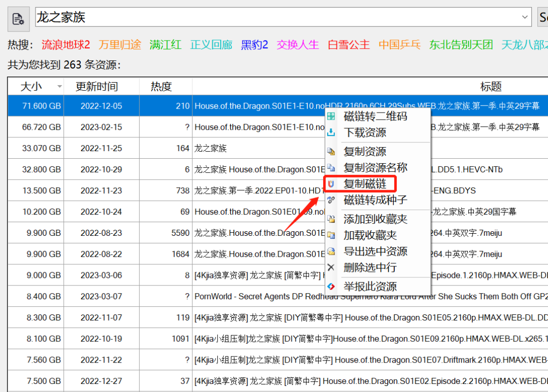Image resolution: width=548 pixels, height=392 pixels.
Task: Click hot search link 满江红
Action: 165,45
